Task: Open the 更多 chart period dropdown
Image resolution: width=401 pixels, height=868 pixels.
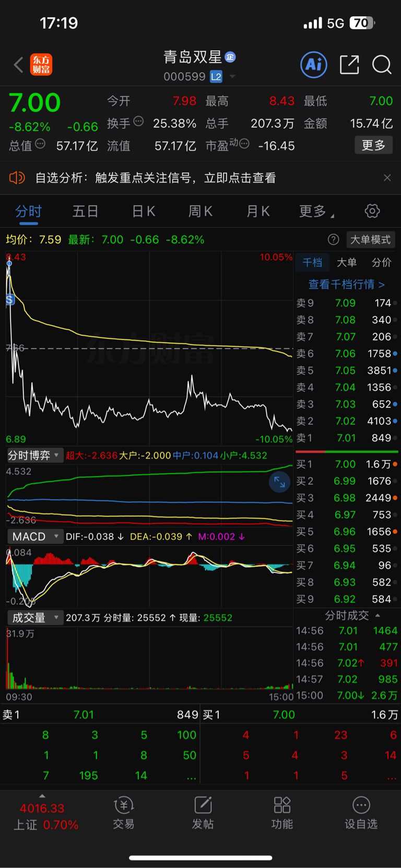Action: [x=316, y=211]
